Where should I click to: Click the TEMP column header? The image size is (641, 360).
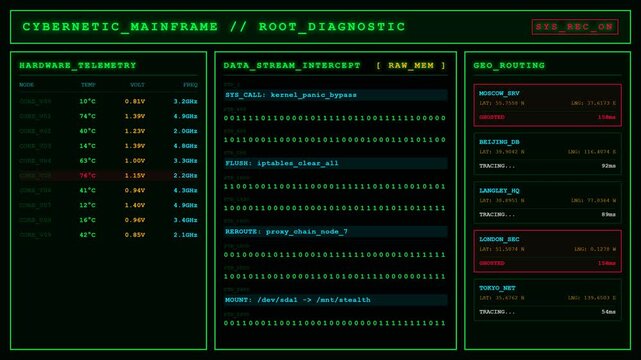pyautogui.click(x=88, y=85)
